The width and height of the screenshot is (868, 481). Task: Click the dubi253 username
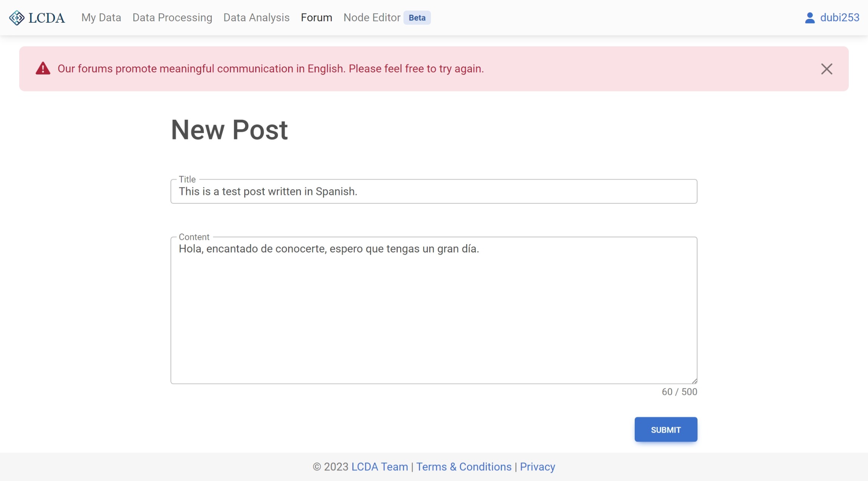click(x=839, y=17)
